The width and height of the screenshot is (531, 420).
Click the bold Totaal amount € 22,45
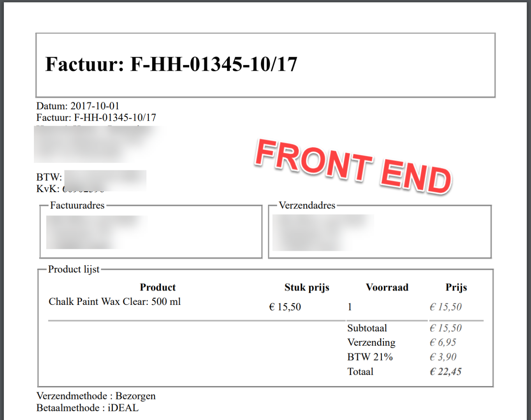[445, 372]
